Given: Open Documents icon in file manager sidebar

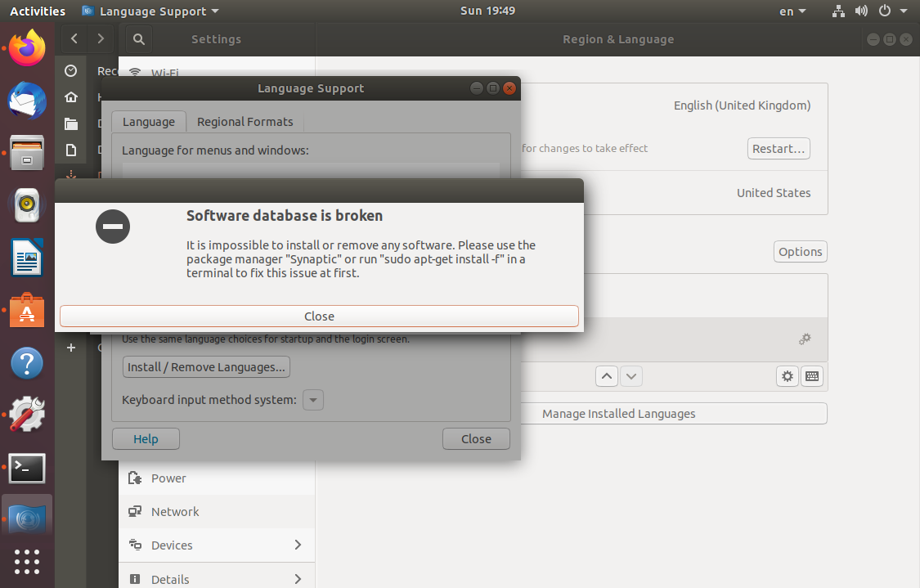Looking at the screenshot, I should (71, 150).
